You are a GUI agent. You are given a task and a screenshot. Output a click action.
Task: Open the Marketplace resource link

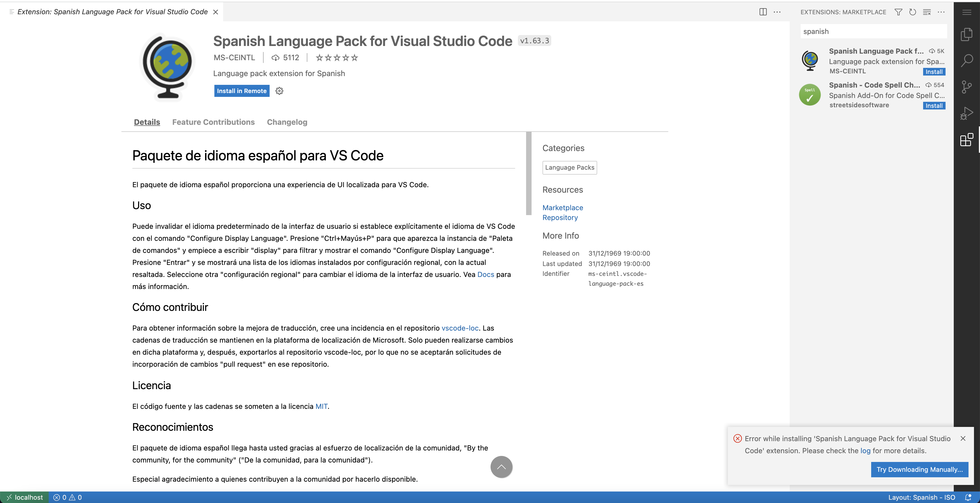pos(563,208)
